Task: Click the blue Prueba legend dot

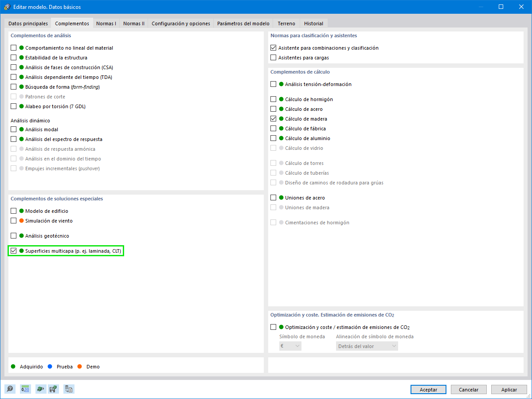Action: pyautogui.click(x=50, y=367)
